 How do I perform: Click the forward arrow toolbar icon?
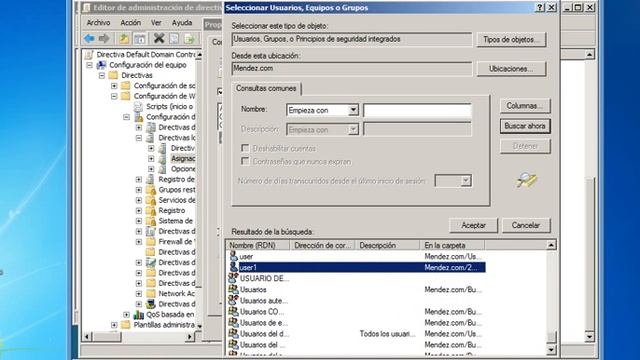tap(104, 39)
